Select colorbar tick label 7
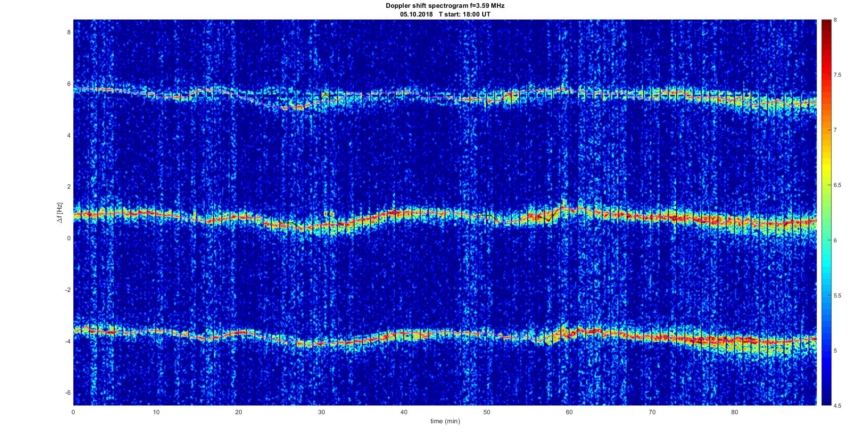Viewport: 868px width, 435px height. pos(835,130)
